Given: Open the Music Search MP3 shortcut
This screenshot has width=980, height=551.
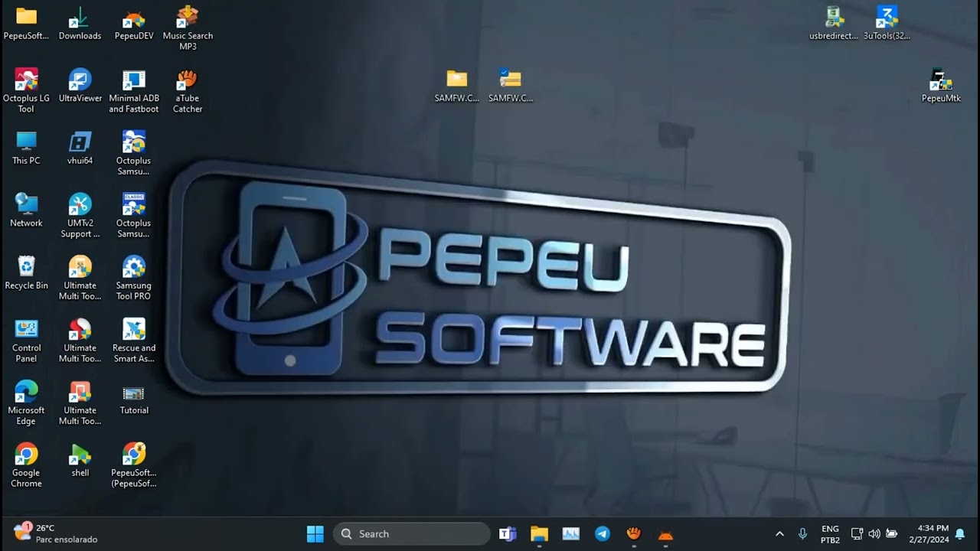Looking at the screenshot, I should (188, 18).
